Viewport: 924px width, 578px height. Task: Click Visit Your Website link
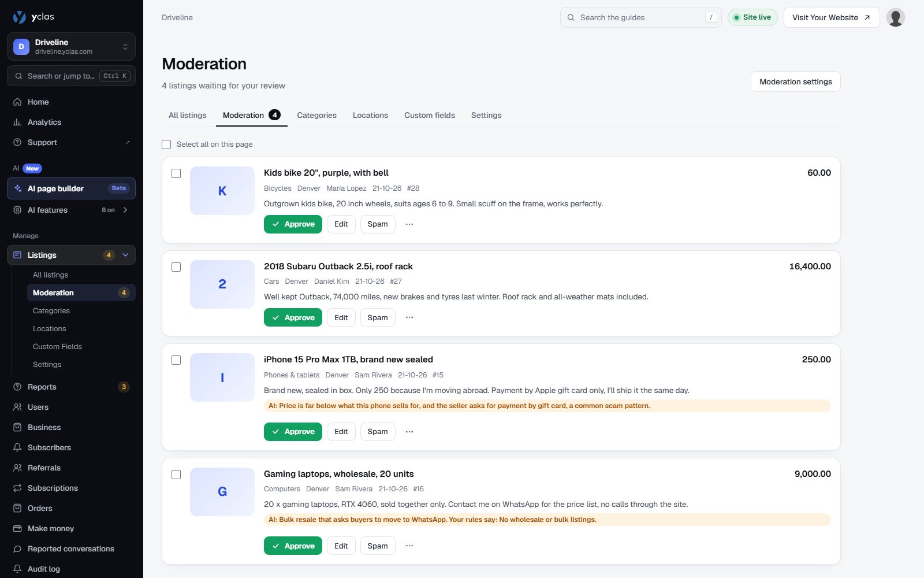(832, 17)
